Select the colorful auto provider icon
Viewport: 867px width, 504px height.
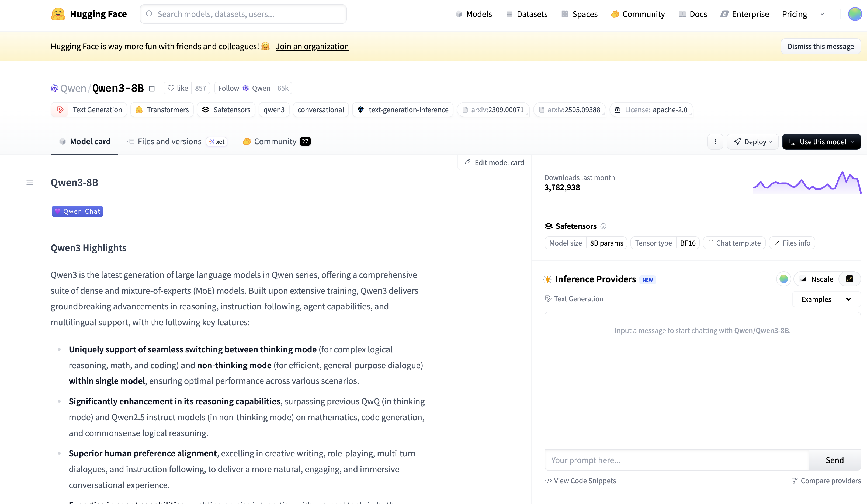click(x=784, y=279)
